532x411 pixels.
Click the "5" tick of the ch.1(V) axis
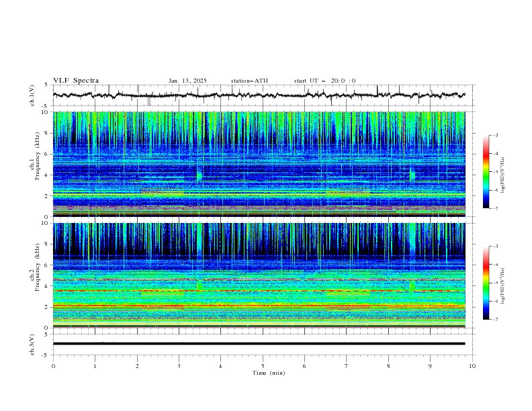46,85
